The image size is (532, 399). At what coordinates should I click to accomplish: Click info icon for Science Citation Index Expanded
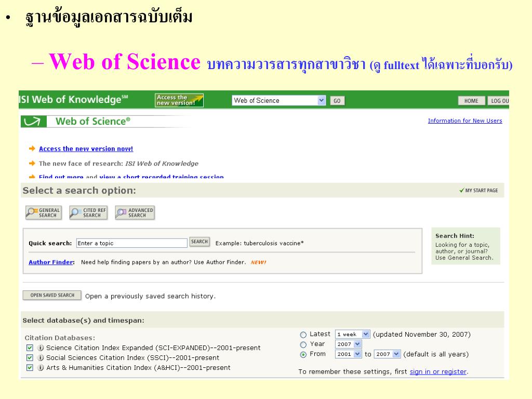pos(41,348)
